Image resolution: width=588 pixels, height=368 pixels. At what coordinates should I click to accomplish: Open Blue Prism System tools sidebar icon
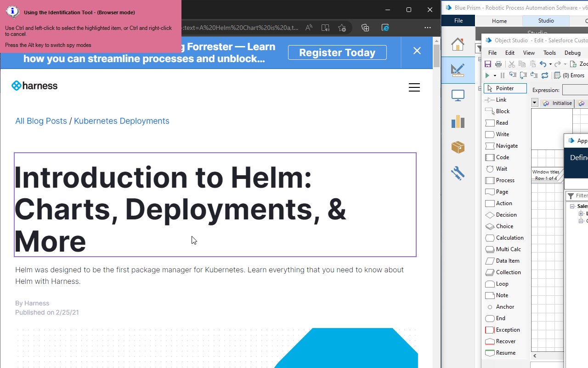pyautogui.click(x=458, y=173)
